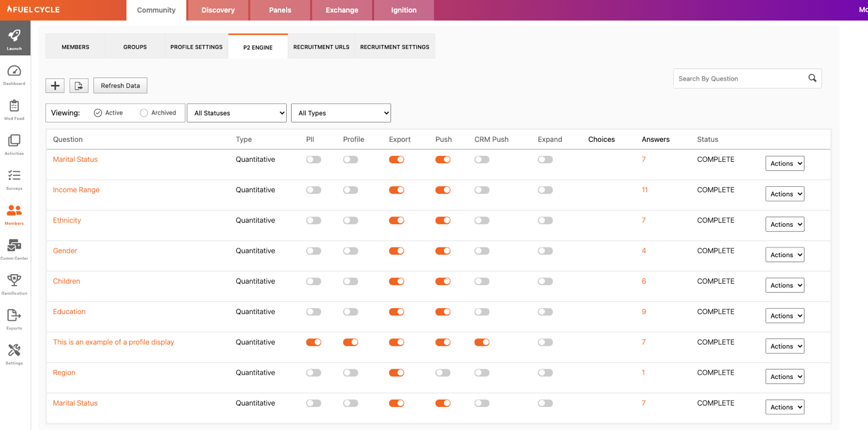The width and height of the screenshot is (868, 430).
Task: Open the Profile Settings sub-tab
Action: click(x=196, y=47)
